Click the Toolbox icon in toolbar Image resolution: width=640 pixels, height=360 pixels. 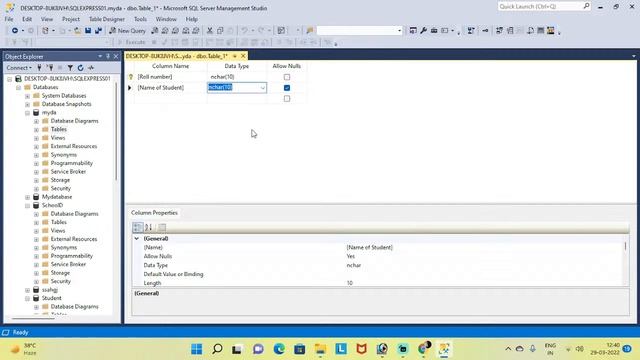click(x=434, y=31)
